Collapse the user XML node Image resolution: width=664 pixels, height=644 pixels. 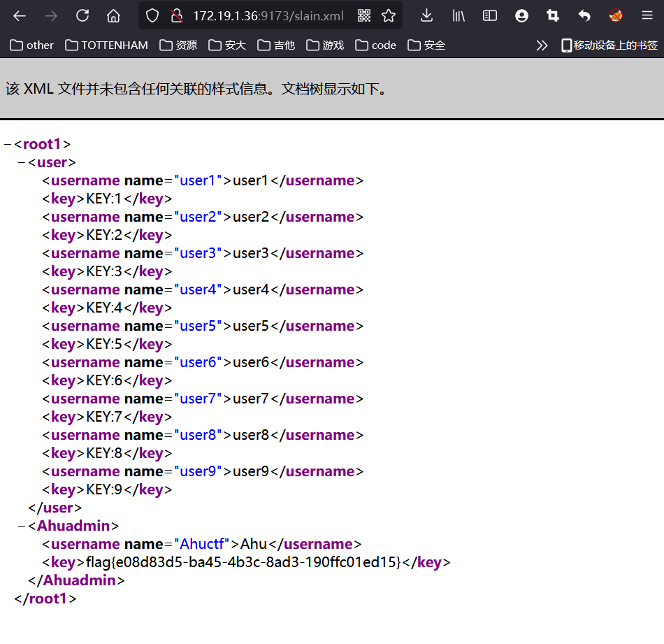click(x=22, y=163)
